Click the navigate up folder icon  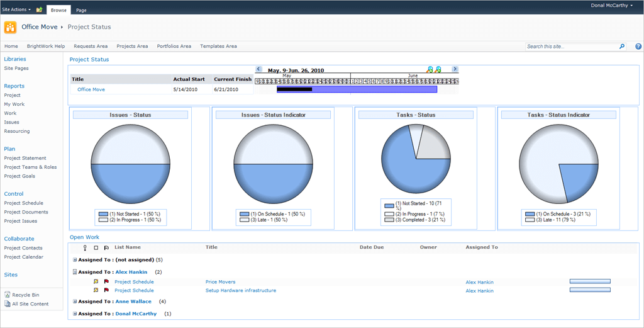40,9
